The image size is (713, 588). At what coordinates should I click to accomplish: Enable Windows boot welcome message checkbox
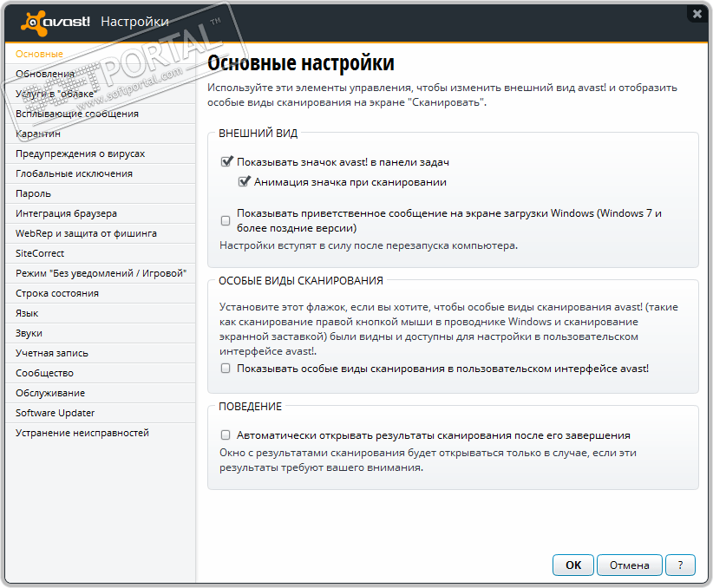click(226, 220)
